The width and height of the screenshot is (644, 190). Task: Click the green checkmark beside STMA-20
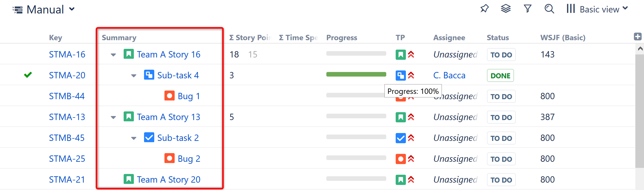28,75
